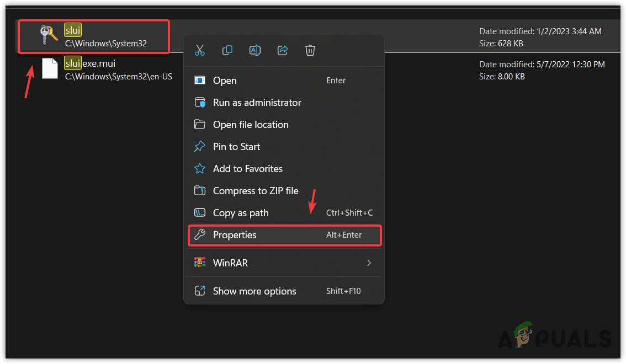Click the Share icon in context menu
The width and height of the screenshot is (626, 364).
click(x=283, y=51)
